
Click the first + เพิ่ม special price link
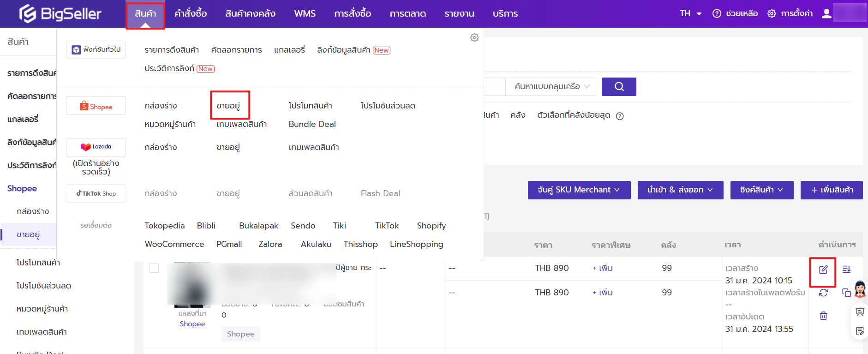[x=602, y=268]
